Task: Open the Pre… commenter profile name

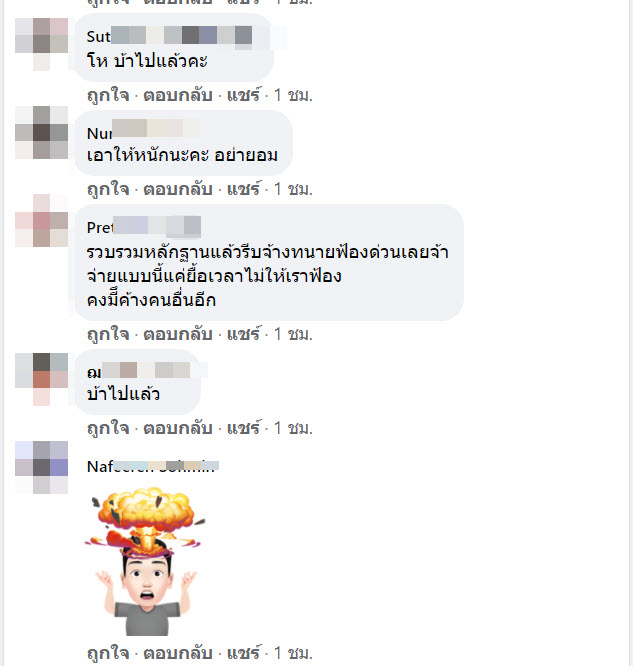Action: coord(144,227)
